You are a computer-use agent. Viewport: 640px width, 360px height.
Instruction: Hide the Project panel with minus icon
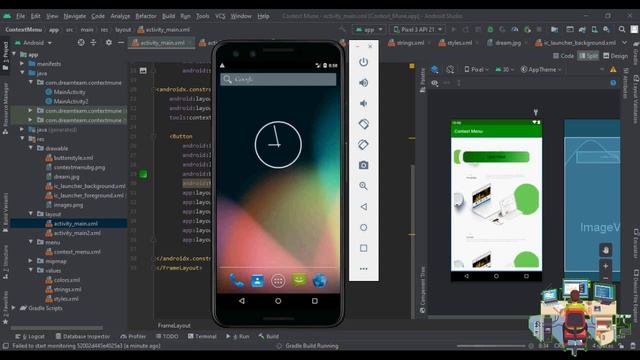[121, 42]
